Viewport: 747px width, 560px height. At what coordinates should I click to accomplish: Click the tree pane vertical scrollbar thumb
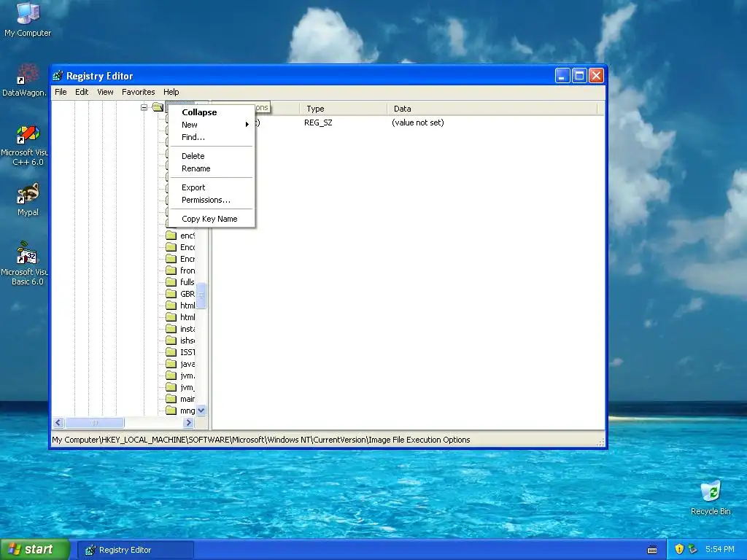pyautogui.click(x=201, y=295)
